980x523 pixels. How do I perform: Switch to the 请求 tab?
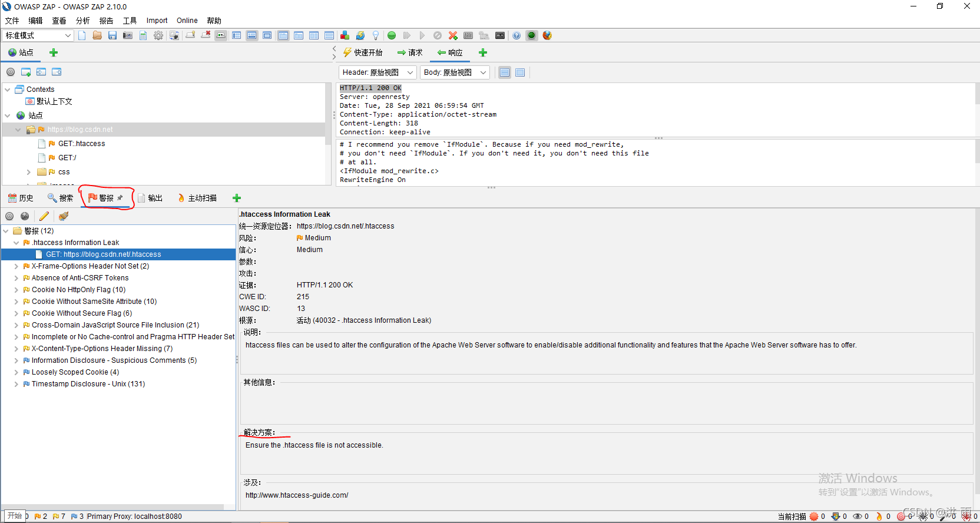(410, 52)
